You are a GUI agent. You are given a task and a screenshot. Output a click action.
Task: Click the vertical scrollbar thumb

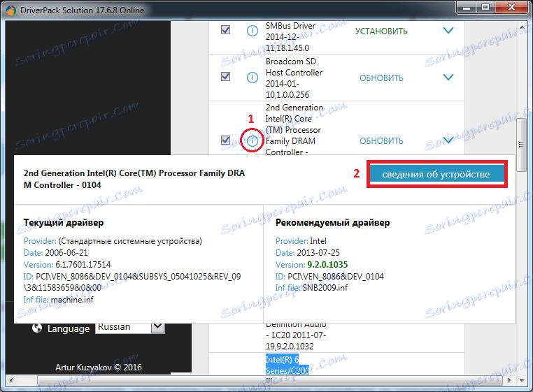[521, 145]
